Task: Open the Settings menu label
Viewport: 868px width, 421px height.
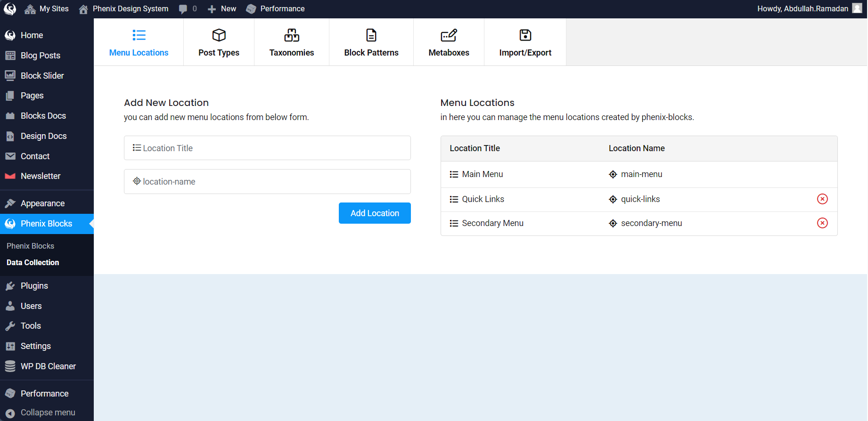Action: [36, 346]
